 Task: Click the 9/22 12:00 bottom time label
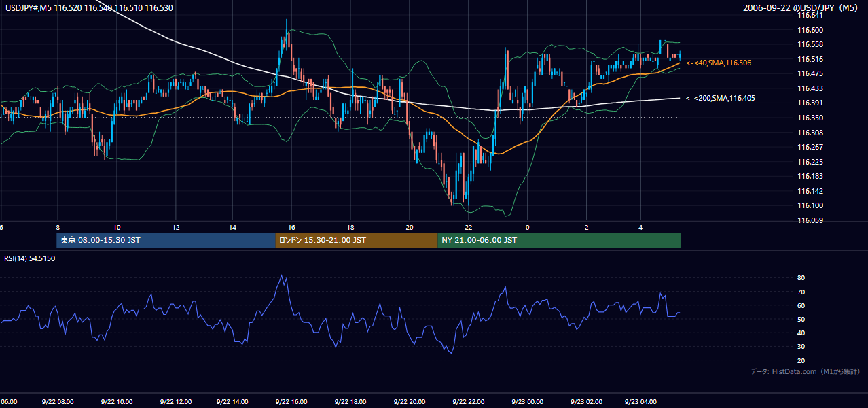tap(175, 402)
